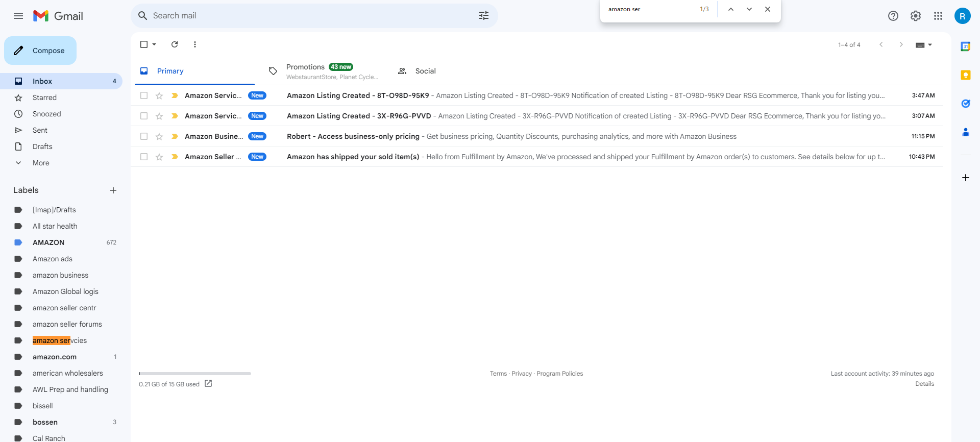Star the shipped sold items email

(x=159, y=157)
